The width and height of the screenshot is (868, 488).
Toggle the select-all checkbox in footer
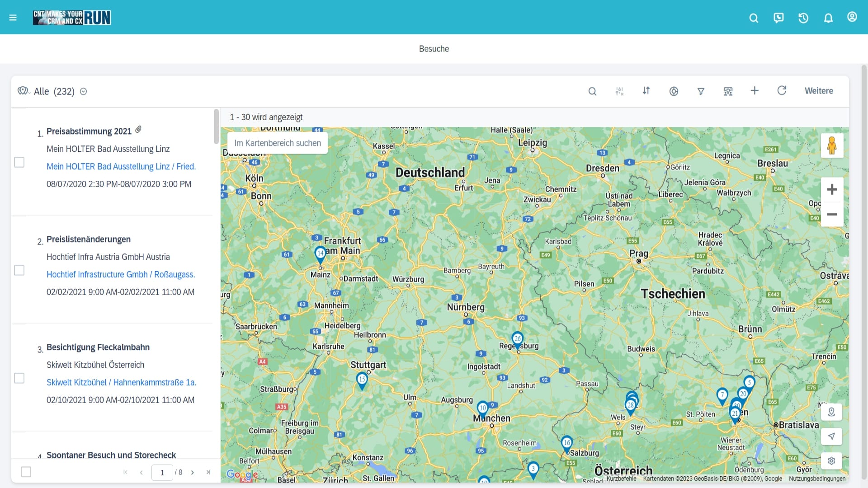pyautogui.click(x=26, y=472)
